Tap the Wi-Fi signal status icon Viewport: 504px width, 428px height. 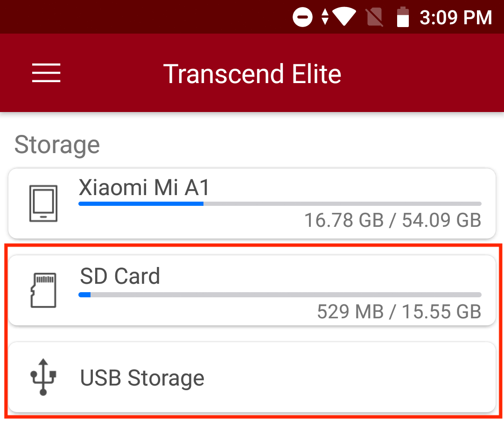[345, 18]
